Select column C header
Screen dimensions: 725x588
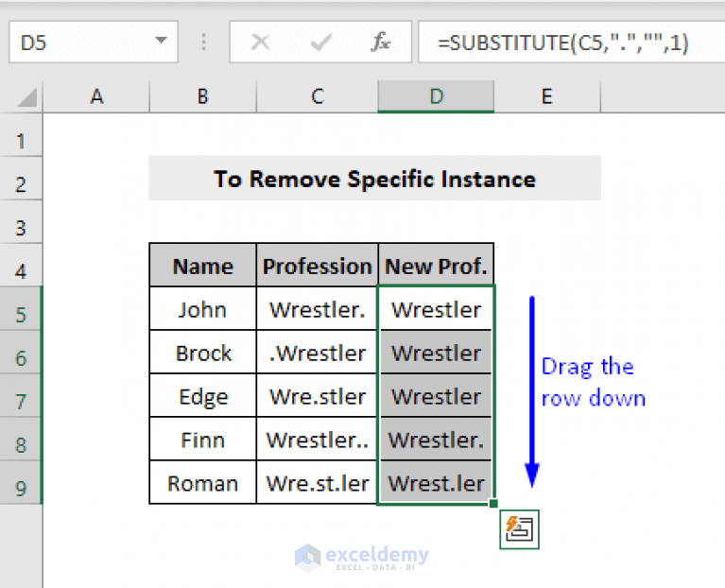click(318, 96)
